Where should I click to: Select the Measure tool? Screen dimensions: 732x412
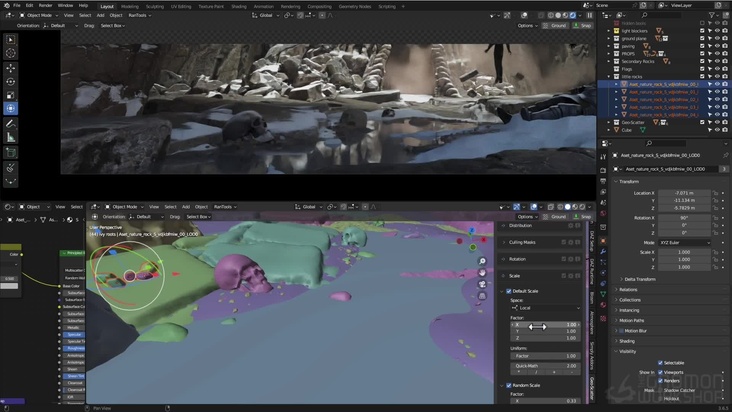pyautogui.click(x=11, y=138)
